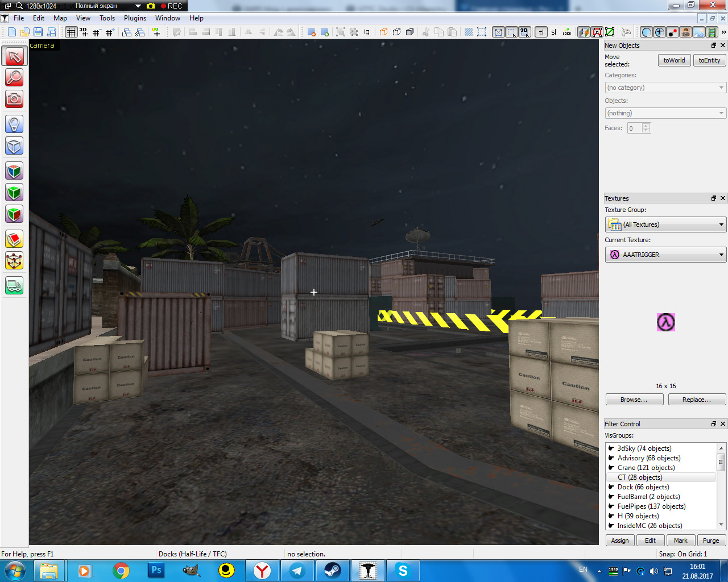This screenshot has height=582, width=728.
Task: Select the Selection arrow tool
Action: 14,56
